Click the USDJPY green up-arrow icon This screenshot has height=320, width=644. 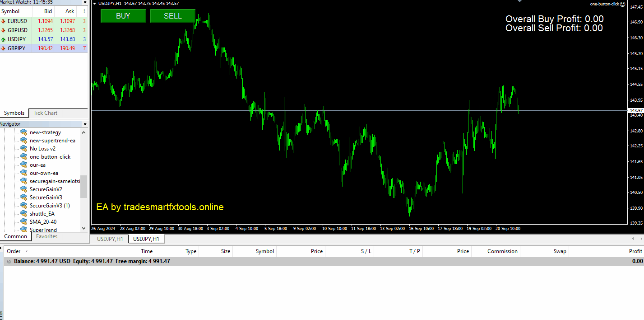(4, 39)
